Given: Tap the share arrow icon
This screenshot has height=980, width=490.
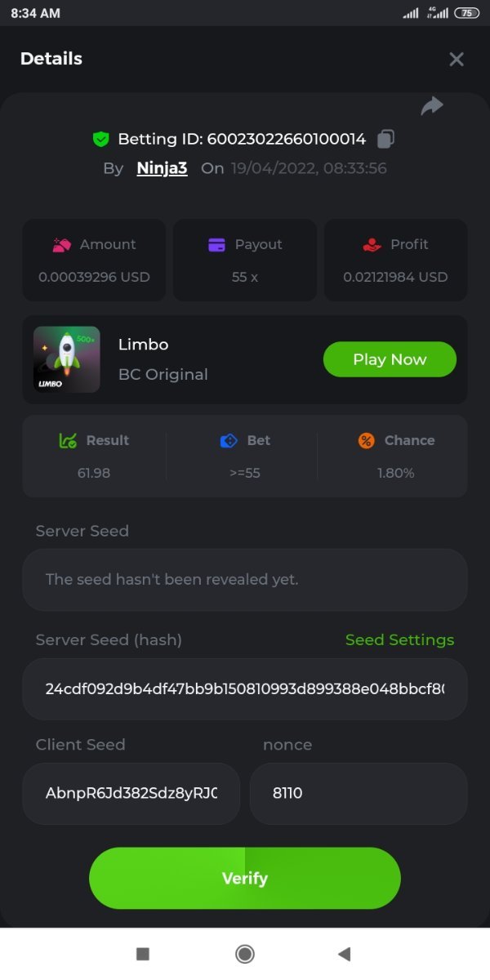Looking at the screenshot, I should click(x=432, y=106).
